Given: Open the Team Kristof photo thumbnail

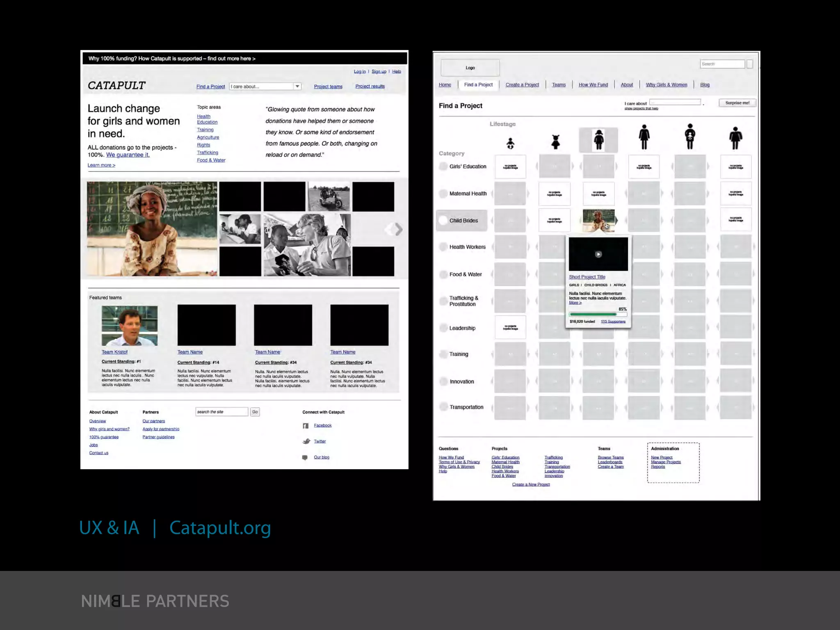Looking at the screenshot, I should (130, 326).
